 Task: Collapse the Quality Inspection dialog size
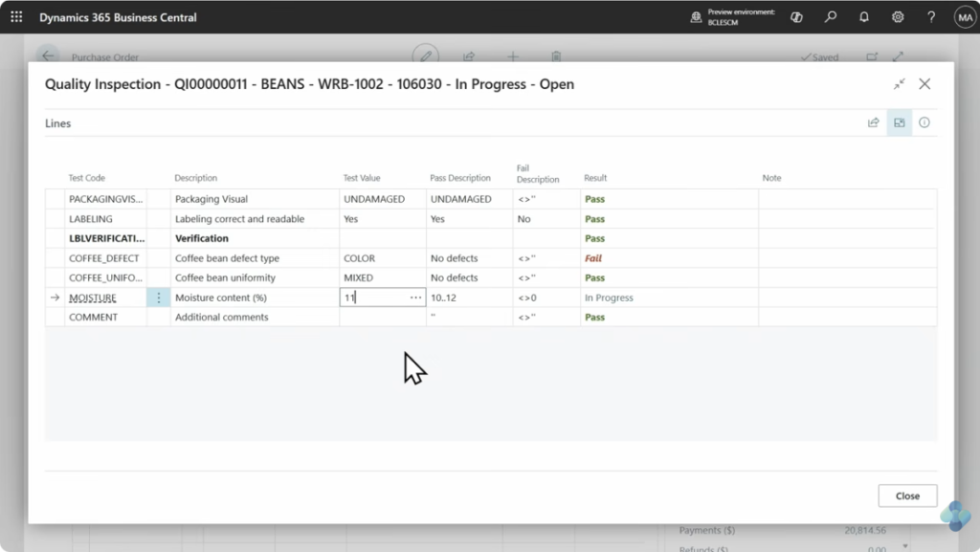[900, 83]
